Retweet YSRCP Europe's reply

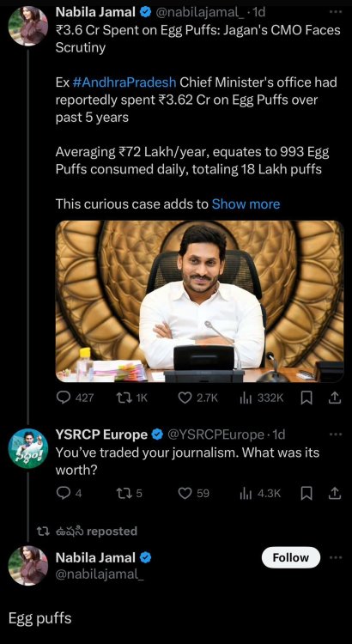tap(130, 493)
